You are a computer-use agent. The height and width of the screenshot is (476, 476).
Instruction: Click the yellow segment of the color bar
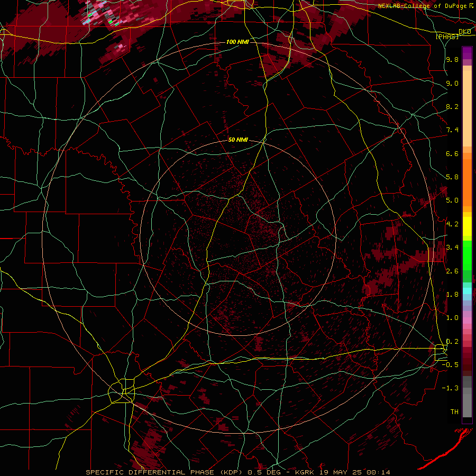467,226
